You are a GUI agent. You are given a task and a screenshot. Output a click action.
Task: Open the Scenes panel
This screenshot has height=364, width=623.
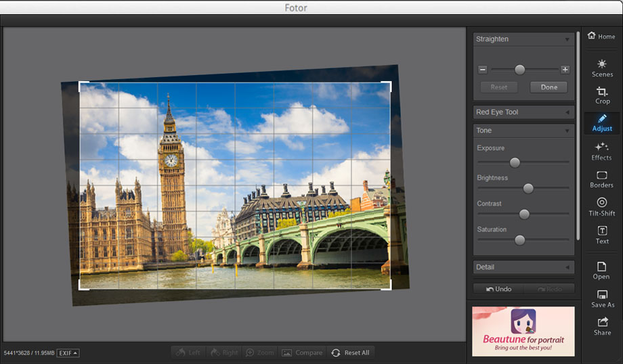(x=602, y=68)
